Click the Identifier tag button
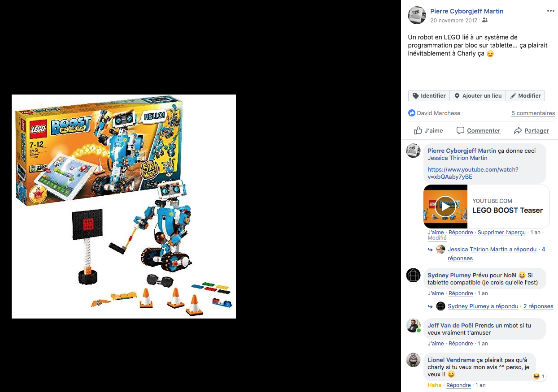The width and height of the screenshot is (558, 392). [x=429, y=96]
